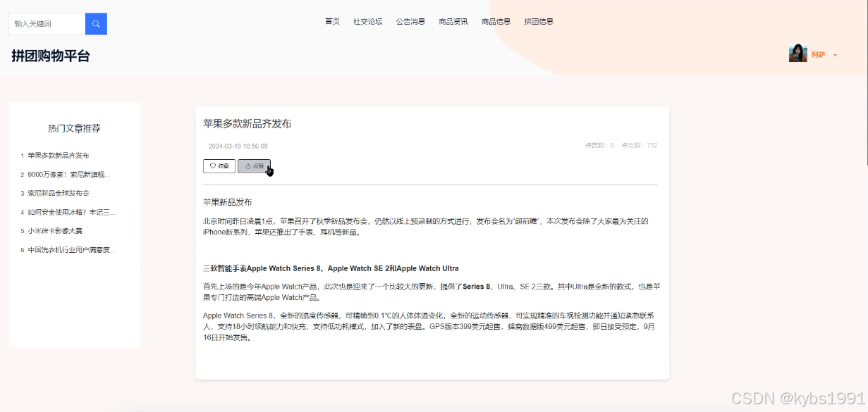Open hot article 索尼新品全球发布会

point(59,193)
